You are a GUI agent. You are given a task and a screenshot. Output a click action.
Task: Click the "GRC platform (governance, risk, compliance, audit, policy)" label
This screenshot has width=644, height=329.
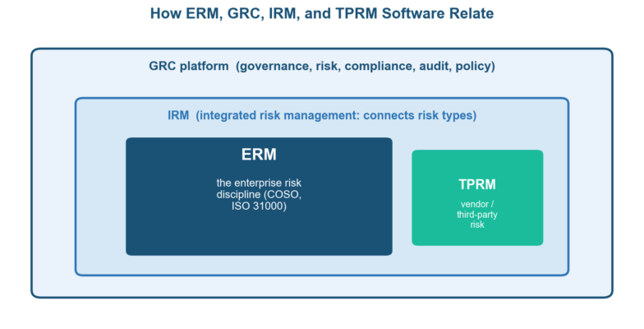pos(322,66)
